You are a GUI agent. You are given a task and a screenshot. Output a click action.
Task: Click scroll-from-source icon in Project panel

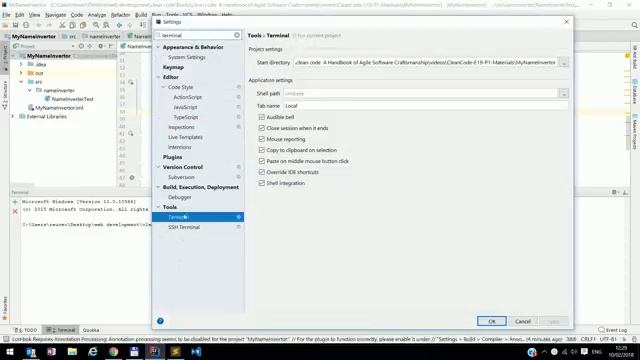[81, 46]
